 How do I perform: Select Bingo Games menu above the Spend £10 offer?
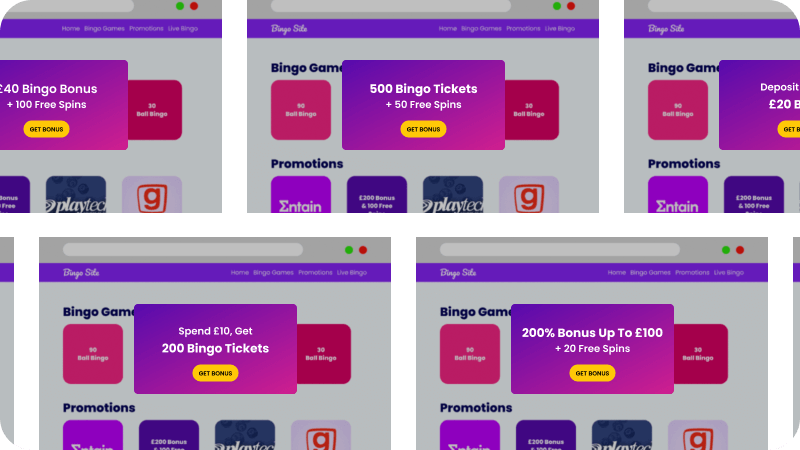click(272, 272)
